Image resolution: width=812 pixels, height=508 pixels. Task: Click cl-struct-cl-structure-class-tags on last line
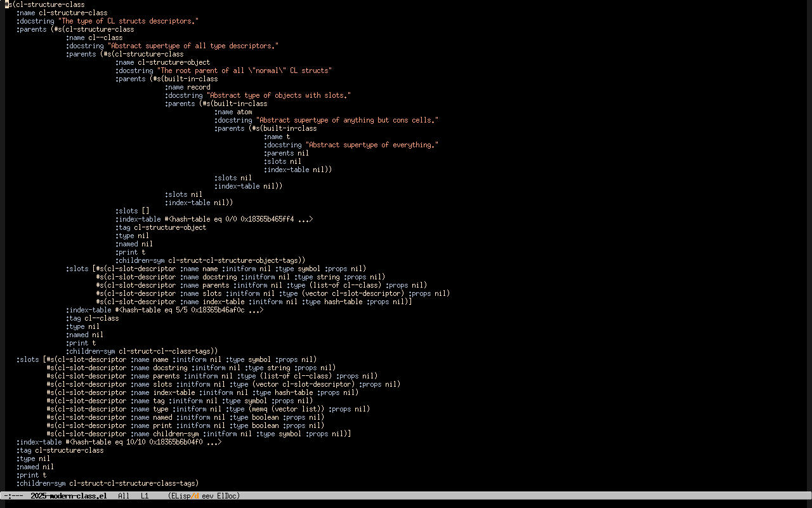(x=132, y=483)
